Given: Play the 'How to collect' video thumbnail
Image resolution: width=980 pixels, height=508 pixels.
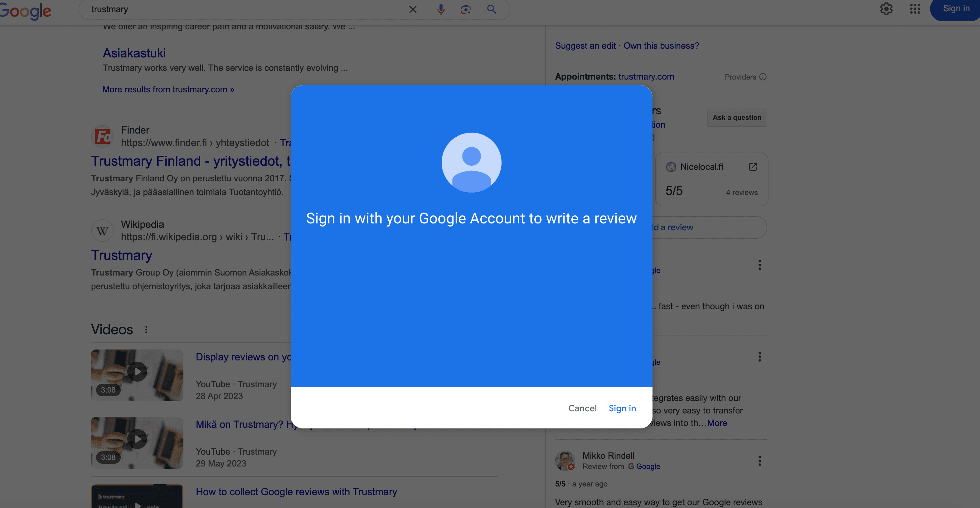Looking at the screenshot, I should point(137,496).
